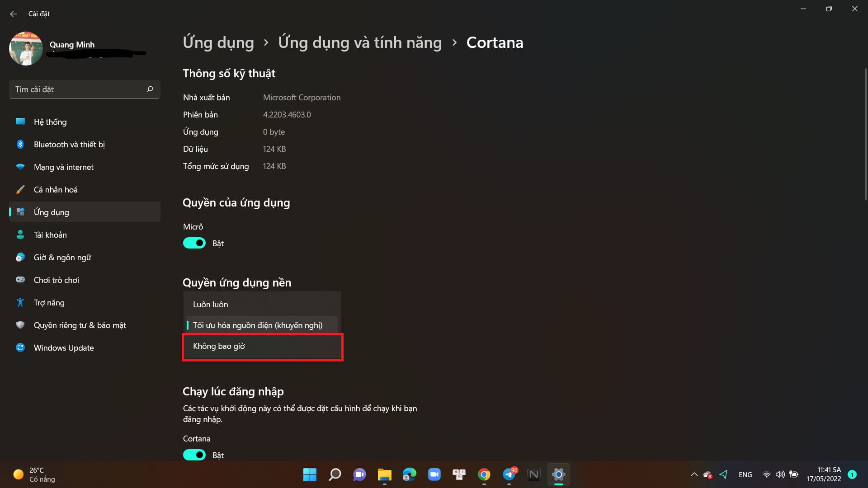Go to Bluetooth và thiết bị

click(x=85, y=144)
